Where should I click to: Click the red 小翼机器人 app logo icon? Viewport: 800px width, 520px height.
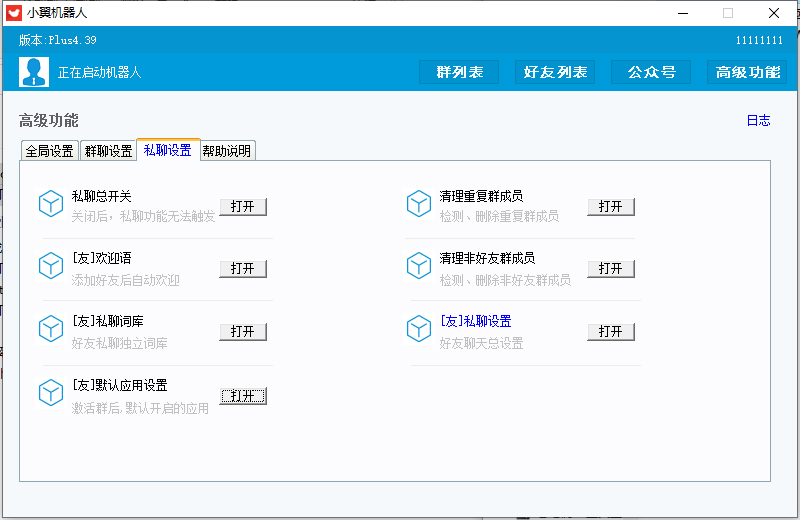13,13
